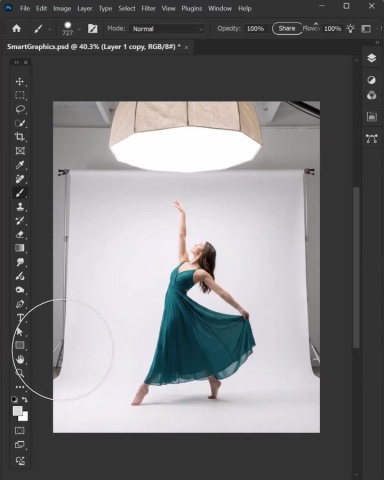Screen dimensions: 384x480
Task: Toggle the brush settings panel
Action: 93,29
